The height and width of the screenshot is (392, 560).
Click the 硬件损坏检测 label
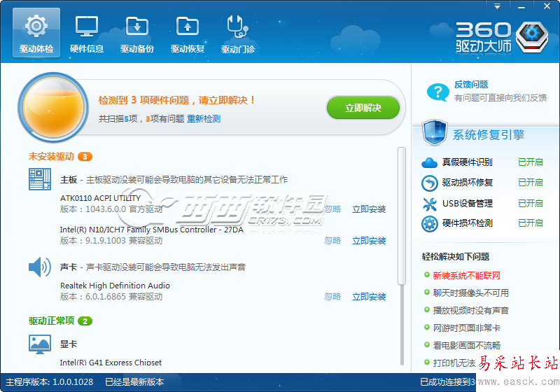pos(467,223)
